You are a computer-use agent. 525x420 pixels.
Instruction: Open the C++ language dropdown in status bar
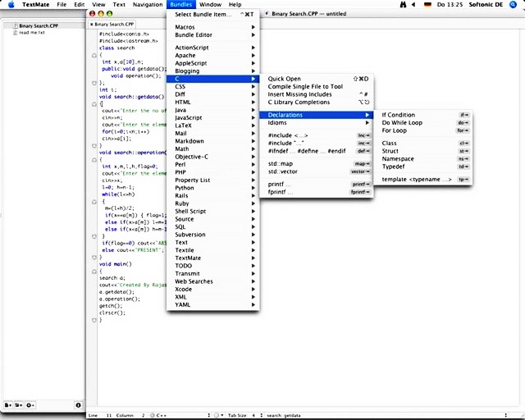coord(180,415)
